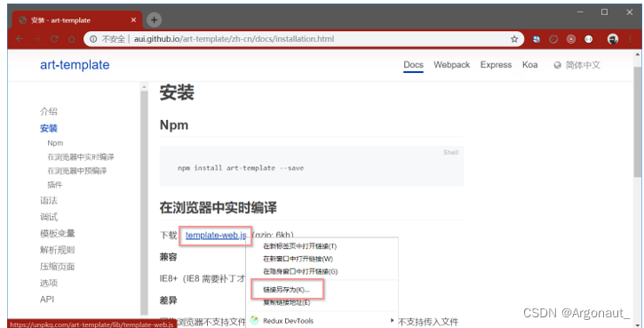Open 介绍 in the sidebar
This screenshot has height=328, width=644.
49,111
